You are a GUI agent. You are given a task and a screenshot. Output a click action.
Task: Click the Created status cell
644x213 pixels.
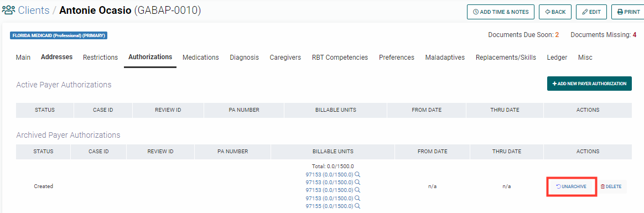pos(43,186)
